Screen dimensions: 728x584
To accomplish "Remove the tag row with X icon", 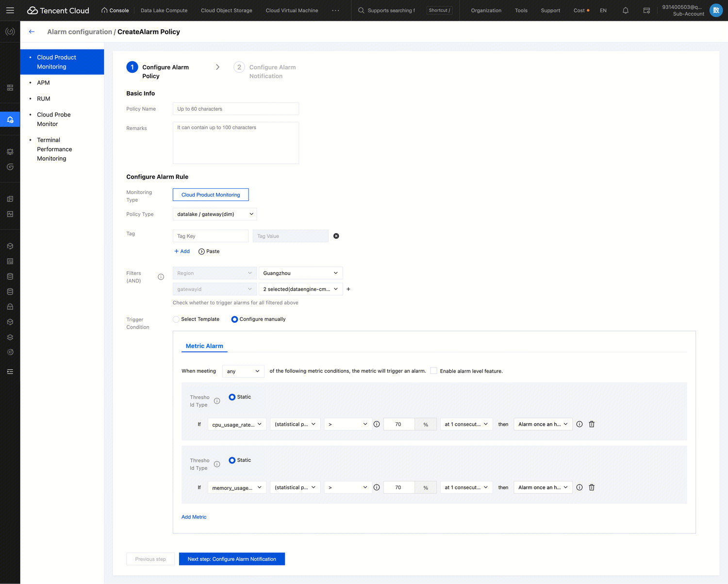I will (336, 236).
